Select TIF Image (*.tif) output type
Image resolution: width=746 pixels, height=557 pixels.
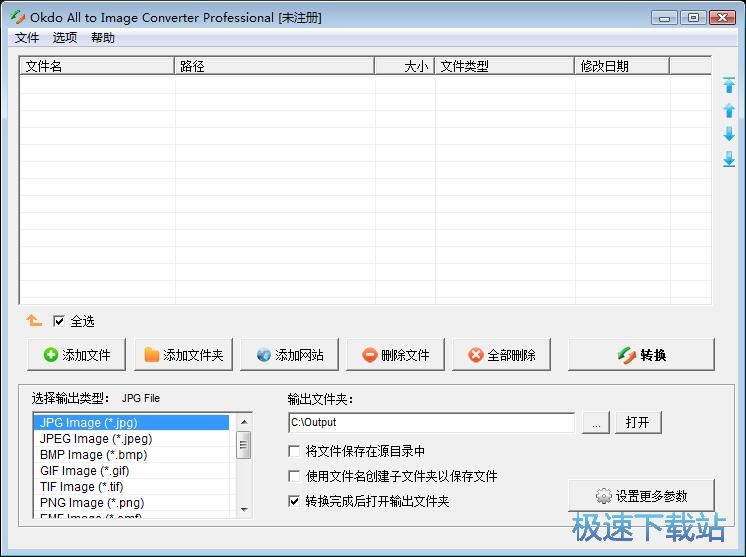(x=131, y=487)
